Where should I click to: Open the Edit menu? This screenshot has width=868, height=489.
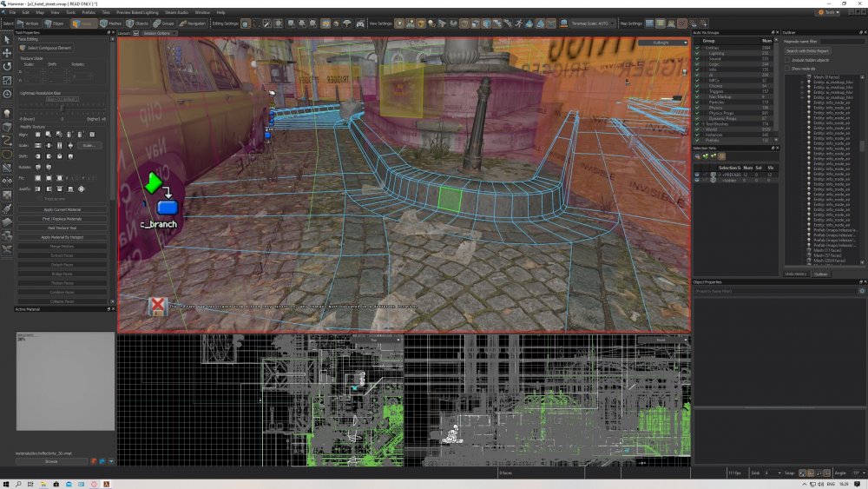pos(25,12)
